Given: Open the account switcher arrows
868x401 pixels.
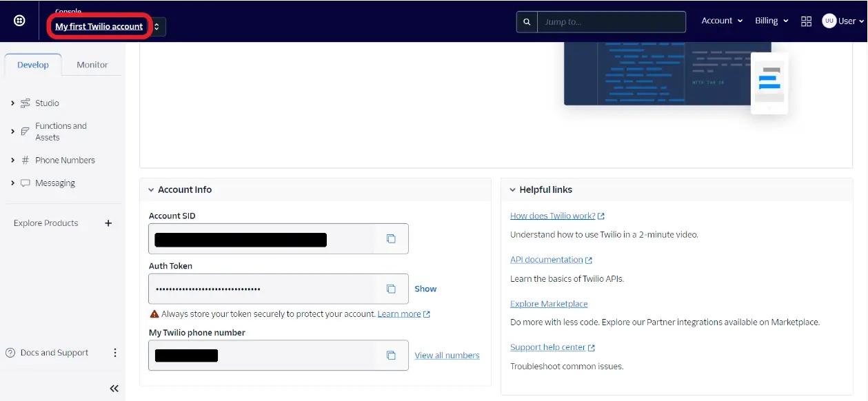Looking at the screenshot, I should (157, 27).
